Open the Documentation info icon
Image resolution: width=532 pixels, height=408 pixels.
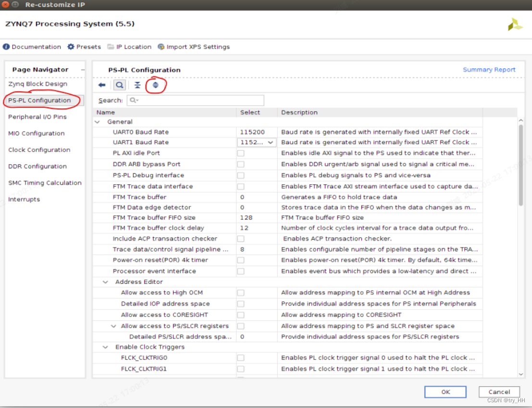click(6, 47)
